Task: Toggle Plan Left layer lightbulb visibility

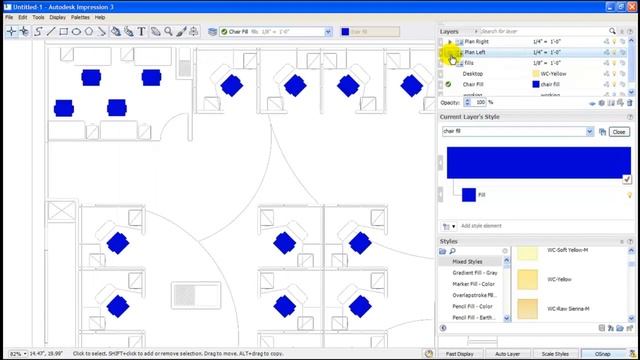Action: coord(614,52)
